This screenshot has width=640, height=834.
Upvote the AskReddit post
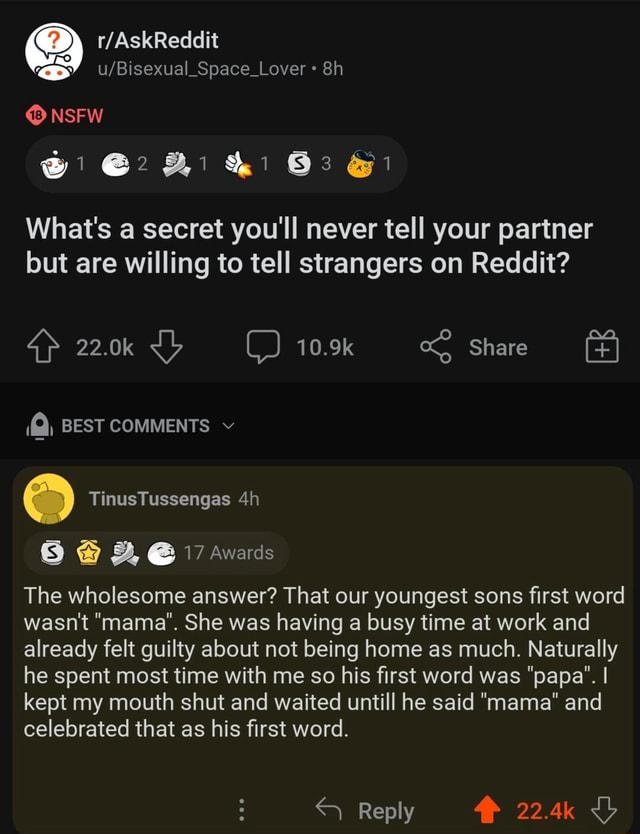[x=44, y=347]
